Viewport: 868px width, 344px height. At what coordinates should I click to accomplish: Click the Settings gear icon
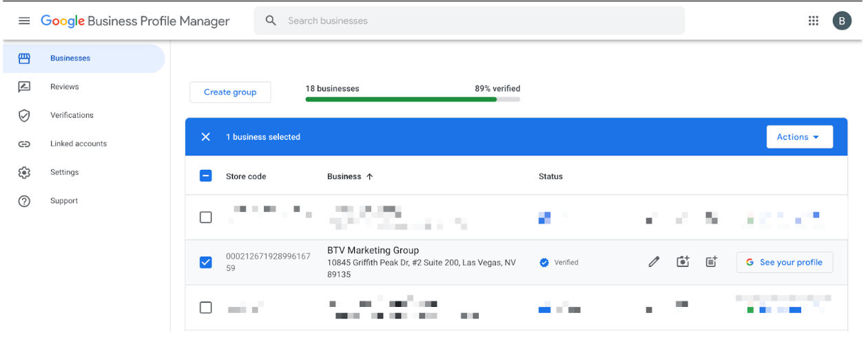[24, 173]
